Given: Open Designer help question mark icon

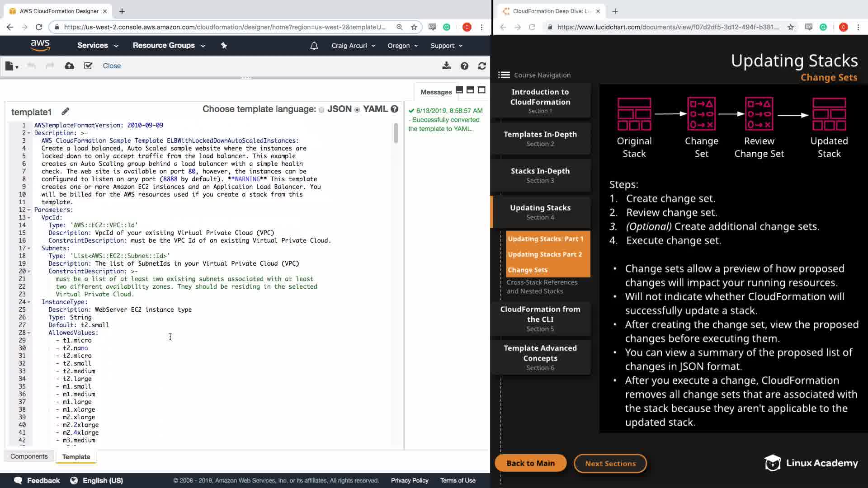Looking at the screenshot, I should [x=464, y=66].
